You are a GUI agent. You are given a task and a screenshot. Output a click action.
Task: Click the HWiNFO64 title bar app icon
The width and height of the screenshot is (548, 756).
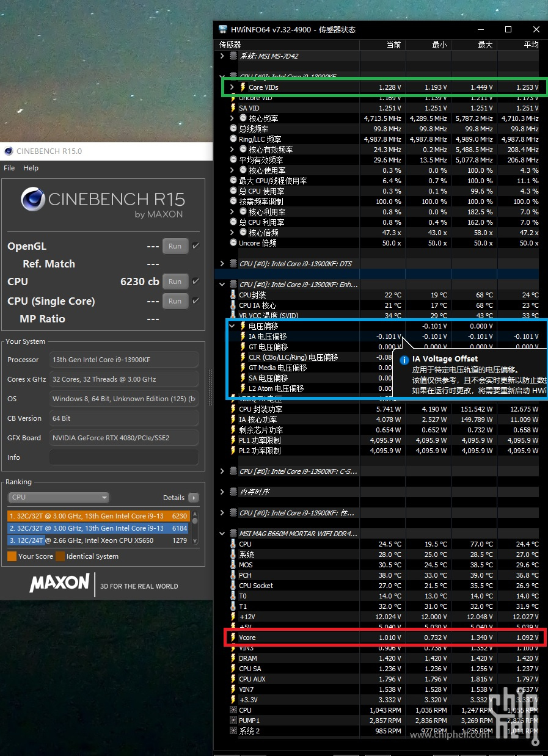[223, 29]
